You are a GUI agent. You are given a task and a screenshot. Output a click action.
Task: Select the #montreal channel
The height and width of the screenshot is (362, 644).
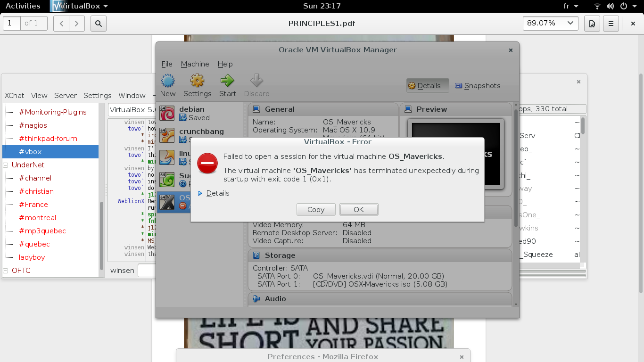click(37, 218)
